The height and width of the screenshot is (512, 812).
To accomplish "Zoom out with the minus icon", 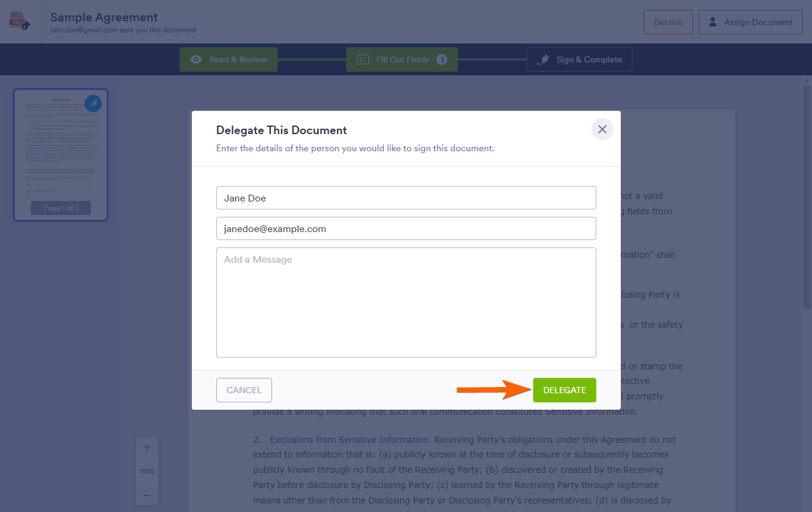I will click(x=147, y=495).
